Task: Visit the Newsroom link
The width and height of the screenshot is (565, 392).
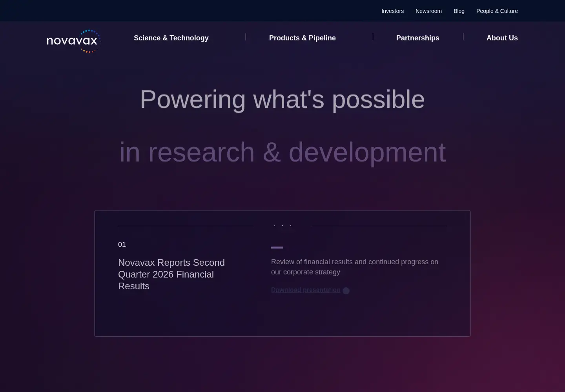Action: pos(428,11)
